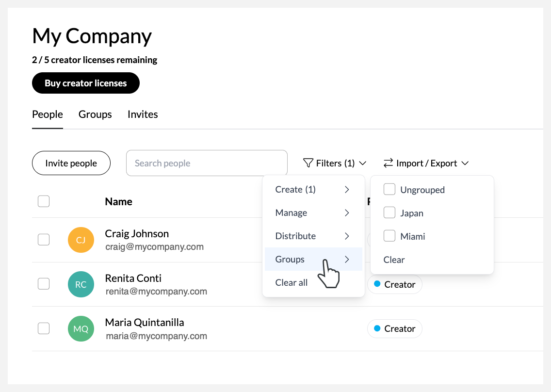The image size is (551, 392).
Task: Enable the Miami filter checkbox
Action: point(389,236)
